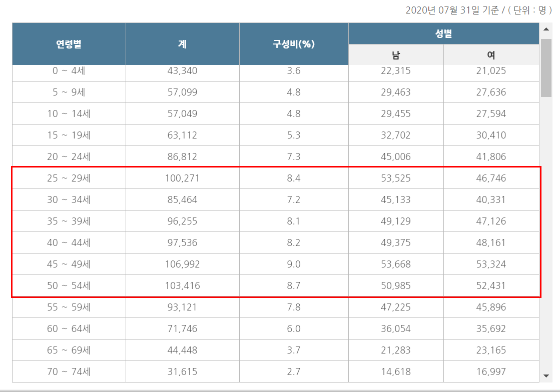Click female count 53,324

pos(491,264)
